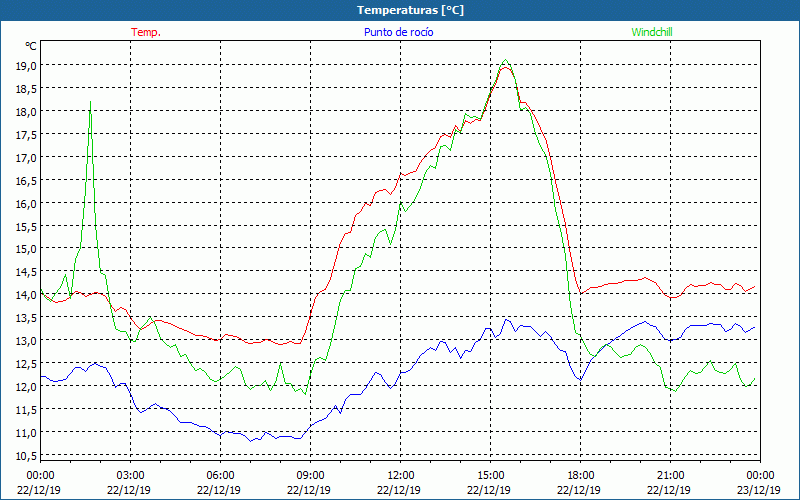Click the '16,5' y-axis value
The height and width of the screenshot is (500, 800).
pyautogui.click(x=26, y=180)
